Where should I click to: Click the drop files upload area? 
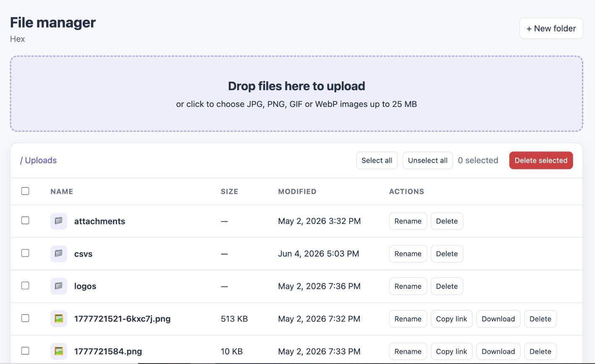pyautogui.click(x=296, y=94)
